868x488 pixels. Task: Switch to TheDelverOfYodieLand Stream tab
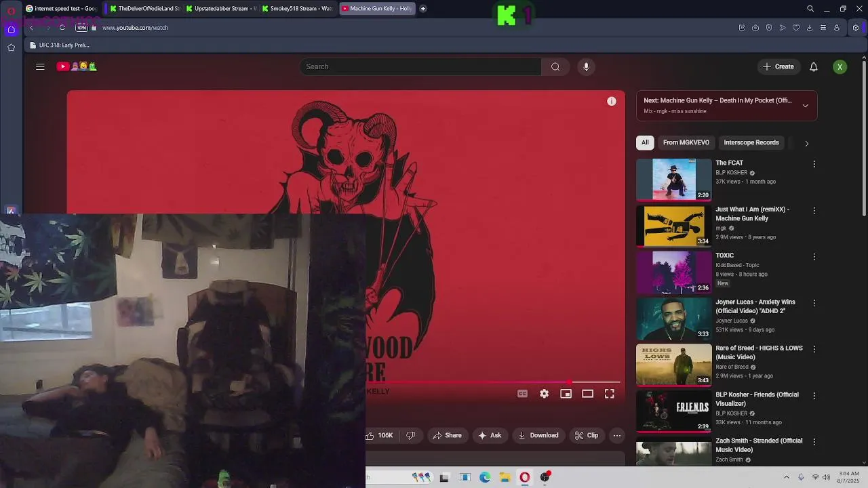pyautogui.click(x=144, y=9)
